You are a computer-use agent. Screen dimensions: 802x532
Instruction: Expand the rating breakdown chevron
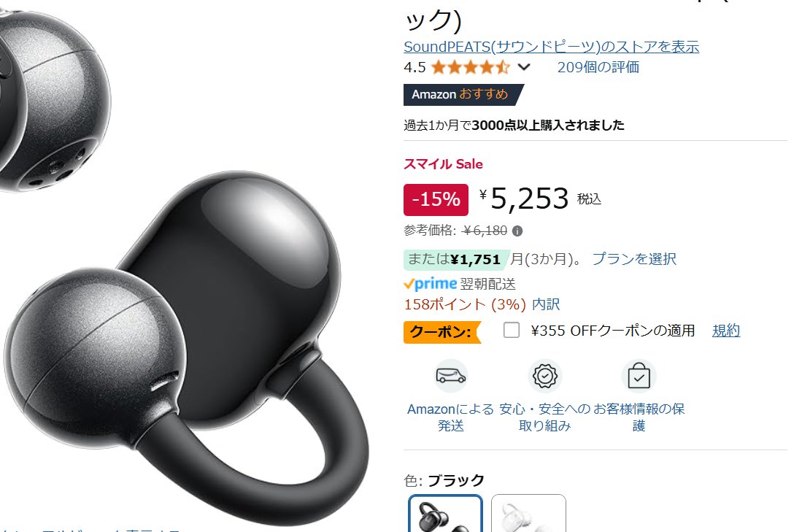[524, 67]
